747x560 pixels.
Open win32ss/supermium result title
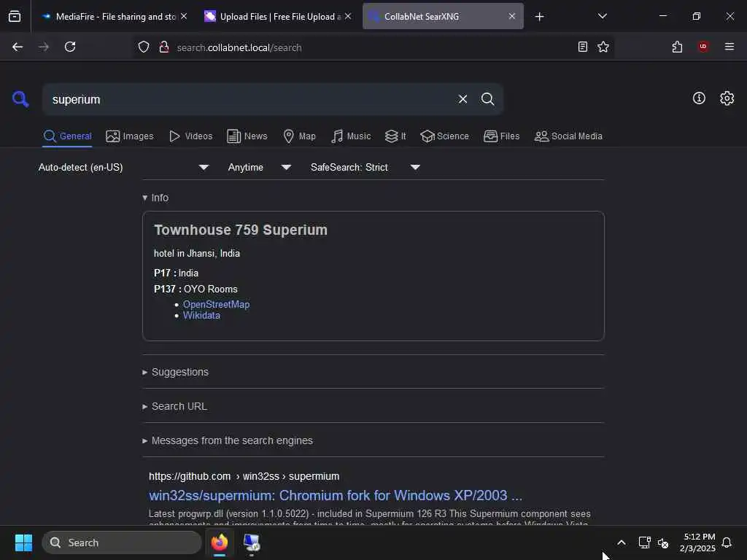click(336, 495)
